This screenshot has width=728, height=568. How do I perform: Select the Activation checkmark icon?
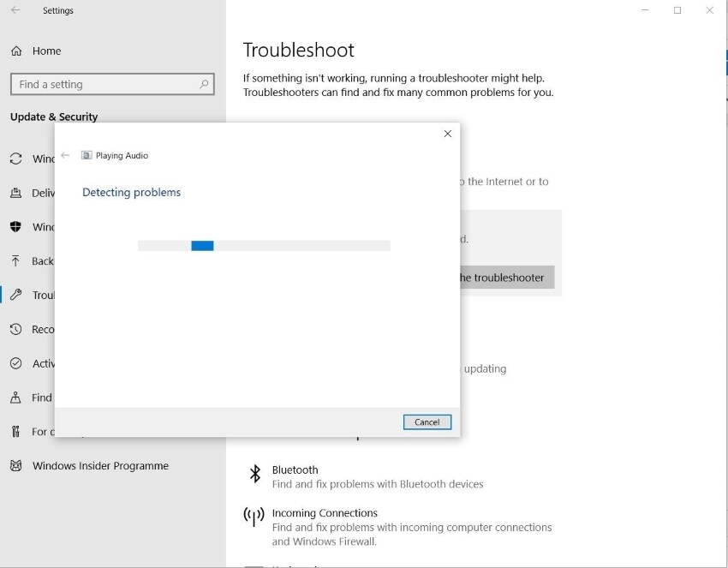(x=15, y=363)
